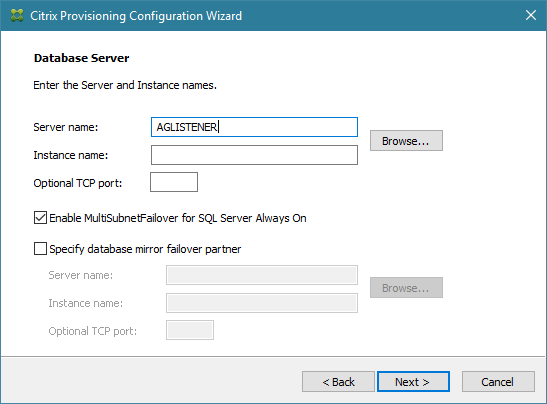Click the Optional TCP port field

click(174, 182)
